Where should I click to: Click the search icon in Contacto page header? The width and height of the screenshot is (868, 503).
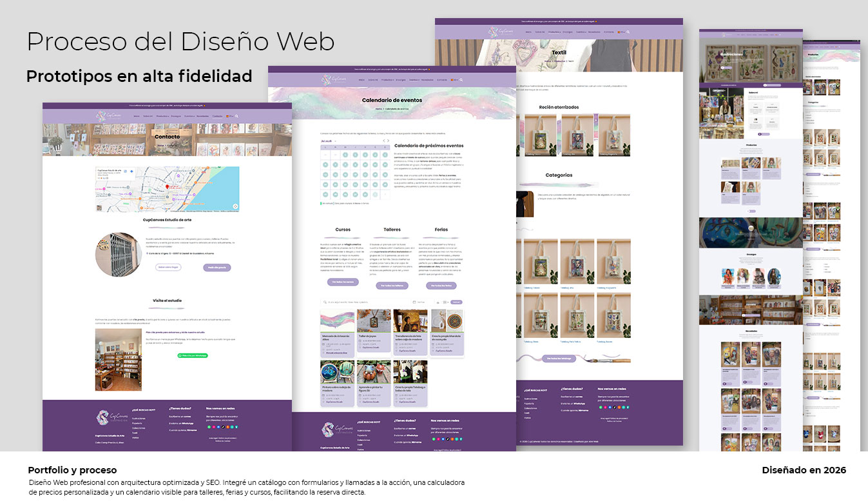(x=236, y=116)
